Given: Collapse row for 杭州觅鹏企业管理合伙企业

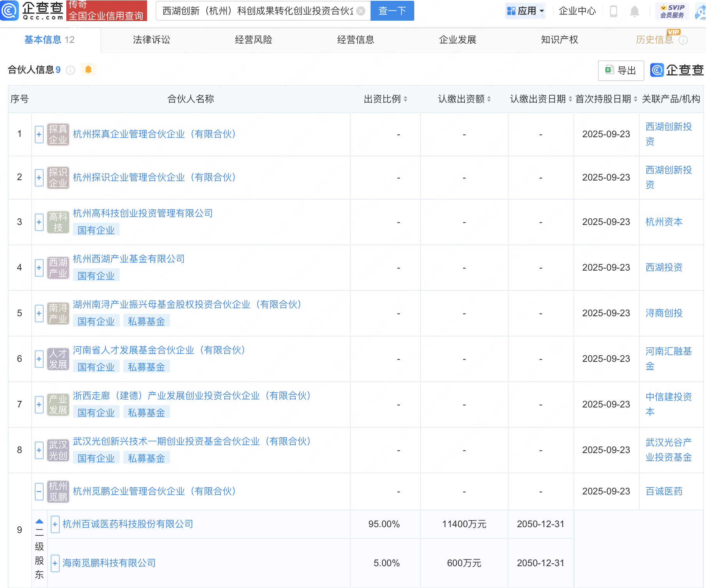Looking at the screenshot, I should click(39, 492).
